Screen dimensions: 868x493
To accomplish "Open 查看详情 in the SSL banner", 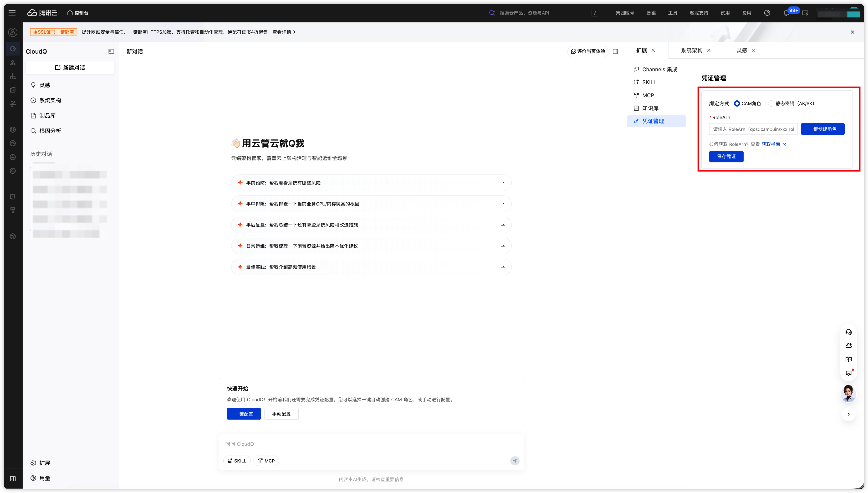I will [284, 32].
